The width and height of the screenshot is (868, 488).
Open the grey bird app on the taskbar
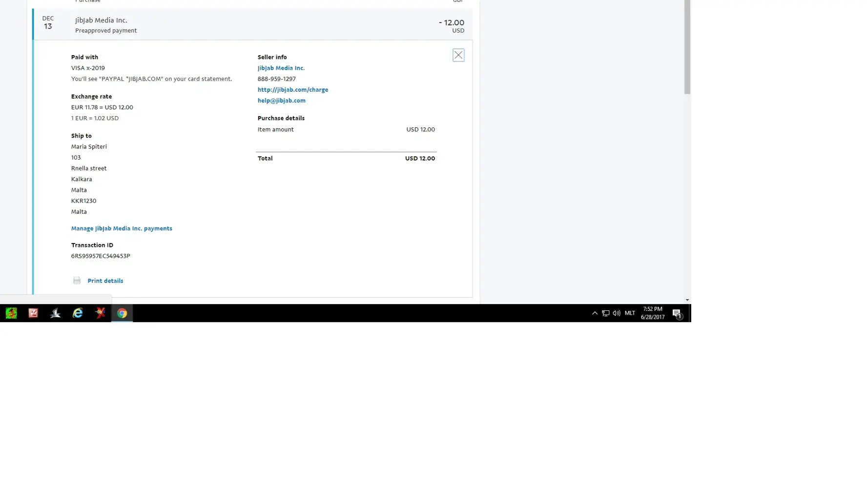tap(55, 313)
